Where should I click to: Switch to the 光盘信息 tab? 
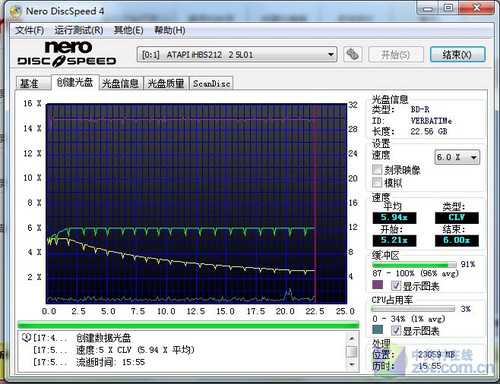[120, 83]
